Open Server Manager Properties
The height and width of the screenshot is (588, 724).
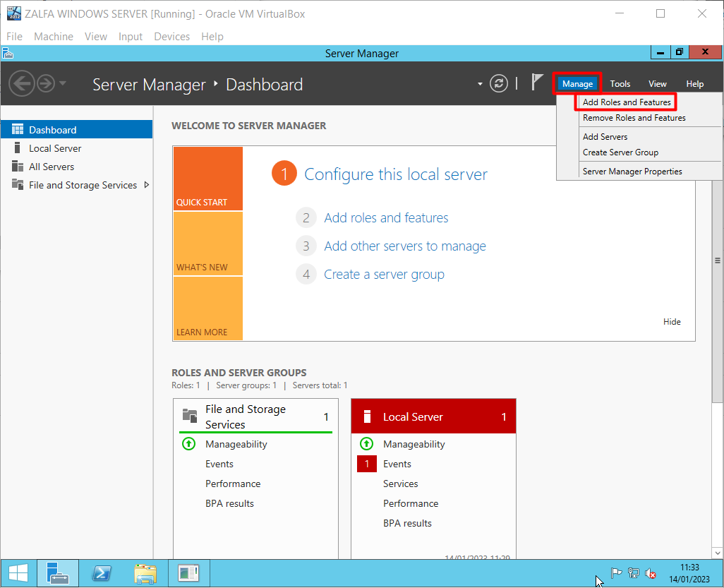click(x=632, y=172)
